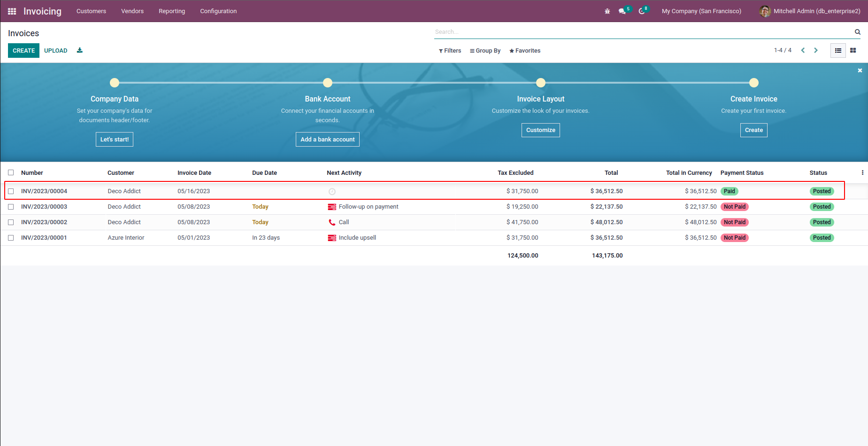Screen dimensions: 868x446
Task: Open invoice INV/2023/00002
Action: coord(44,222)
